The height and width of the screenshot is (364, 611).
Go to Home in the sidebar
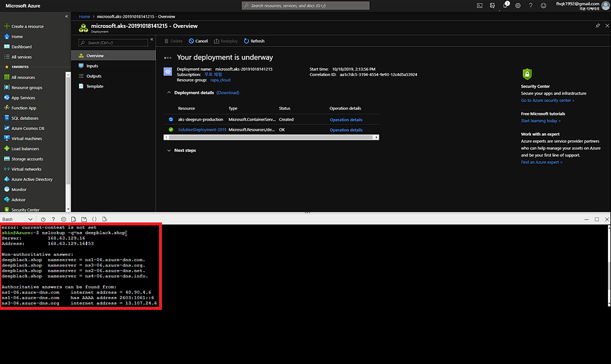(13, 37)
